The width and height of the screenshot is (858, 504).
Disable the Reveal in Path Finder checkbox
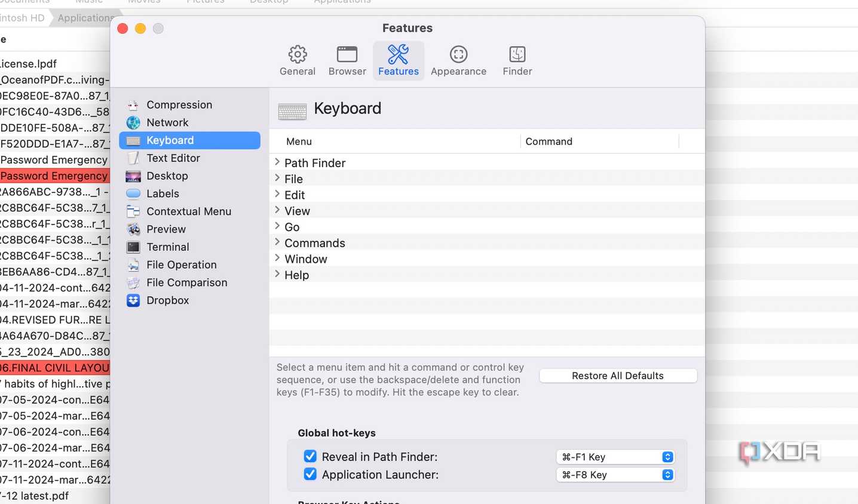point(310,456)
